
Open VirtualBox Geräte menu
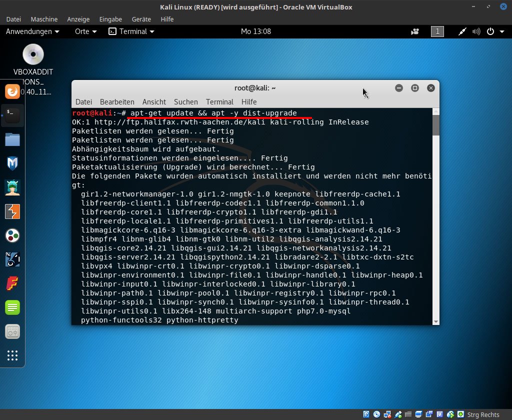pyautogui.click(x=141, y=19)
